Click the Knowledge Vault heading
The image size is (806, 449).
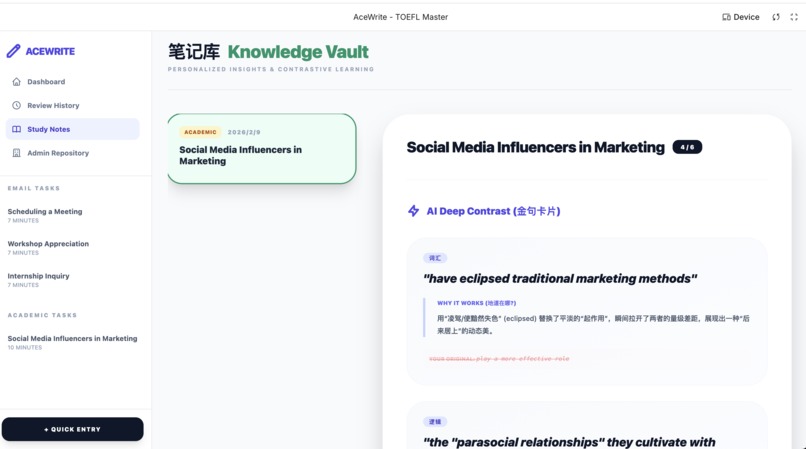[x=298, y=52]
